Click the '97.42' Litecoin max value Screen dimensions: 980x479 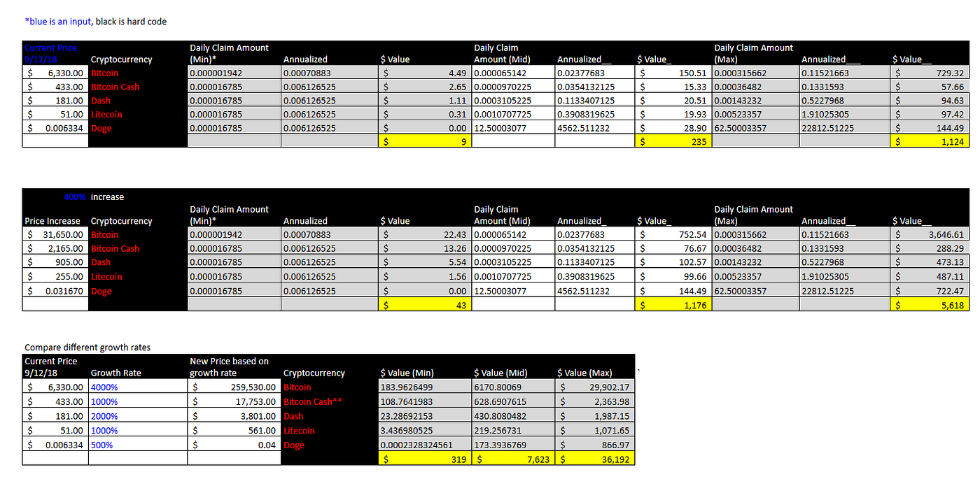point(929,114)
